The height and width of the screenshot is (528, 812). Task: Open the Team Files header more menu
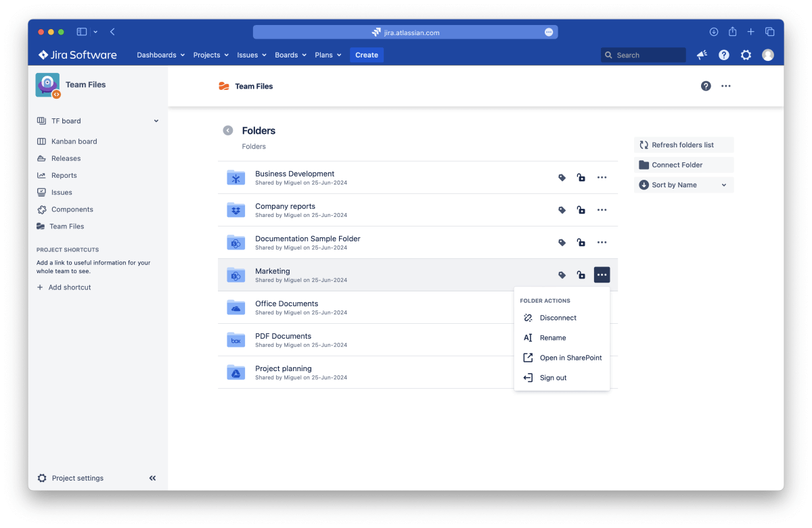click(726, 86)
